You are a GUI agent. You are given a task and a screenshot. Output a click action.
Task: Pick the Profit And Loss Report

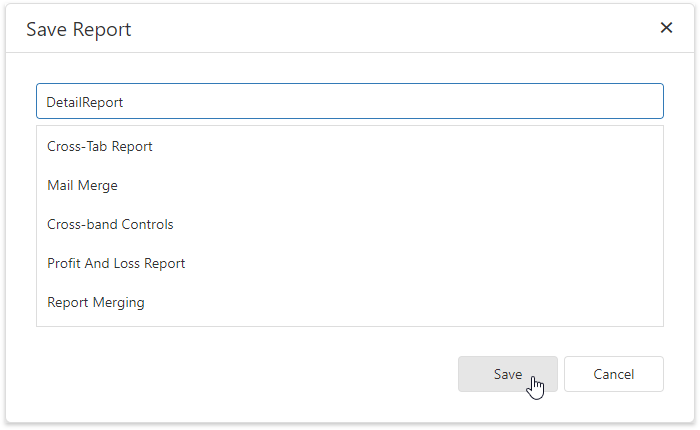[116, 263]
